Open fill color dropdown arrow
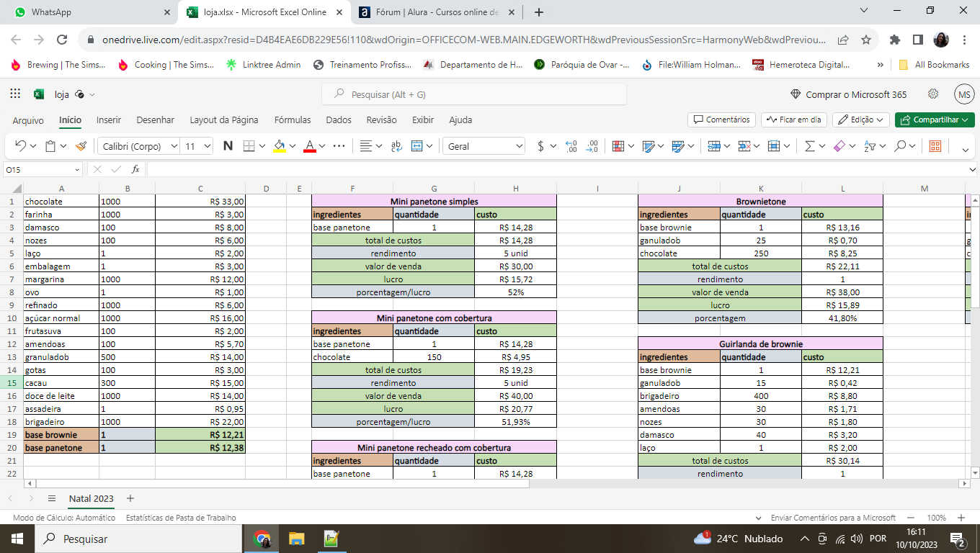This screenshot has width=980, height=553. point(292,146)
